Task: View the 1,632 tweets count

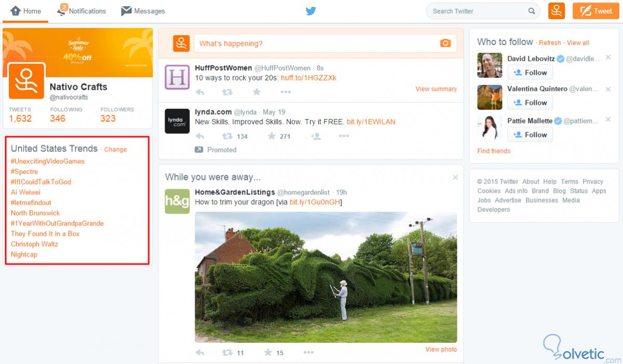Action: coord(20,115)
